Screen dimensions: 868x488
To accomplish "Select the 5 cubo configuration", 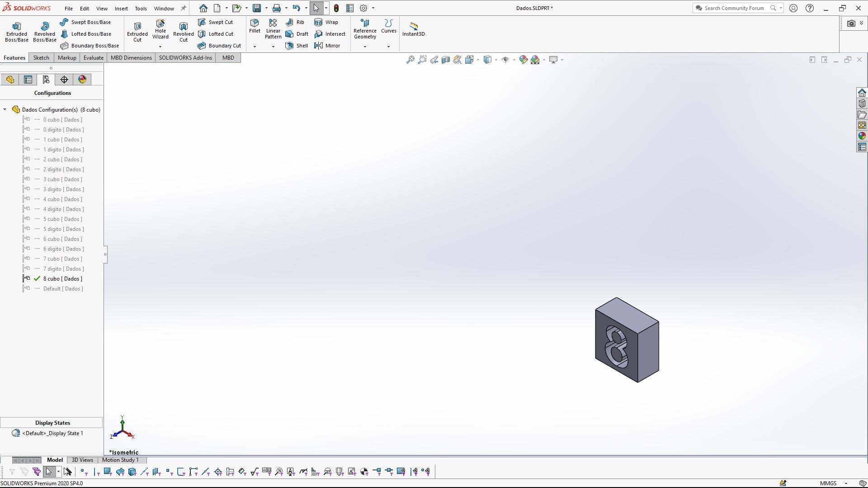I will (63, 219).
